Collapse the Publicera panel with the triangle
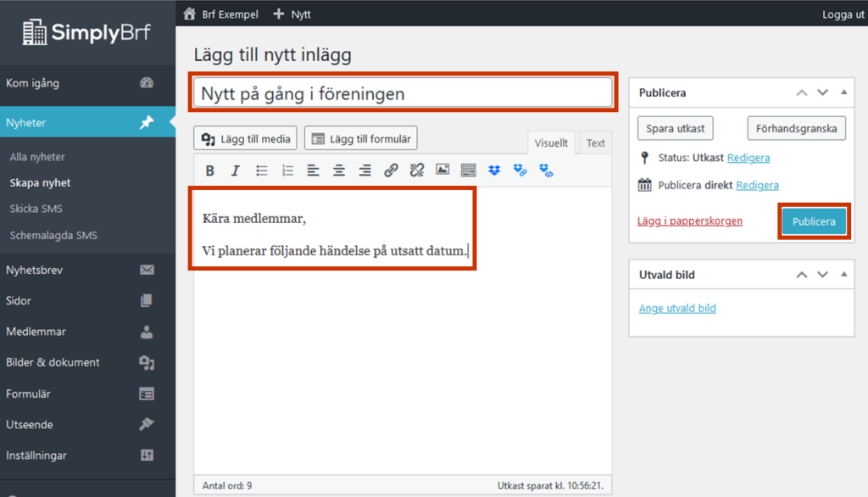The width and height of the screenshot is (868, 497). click(x=843, y=92)
